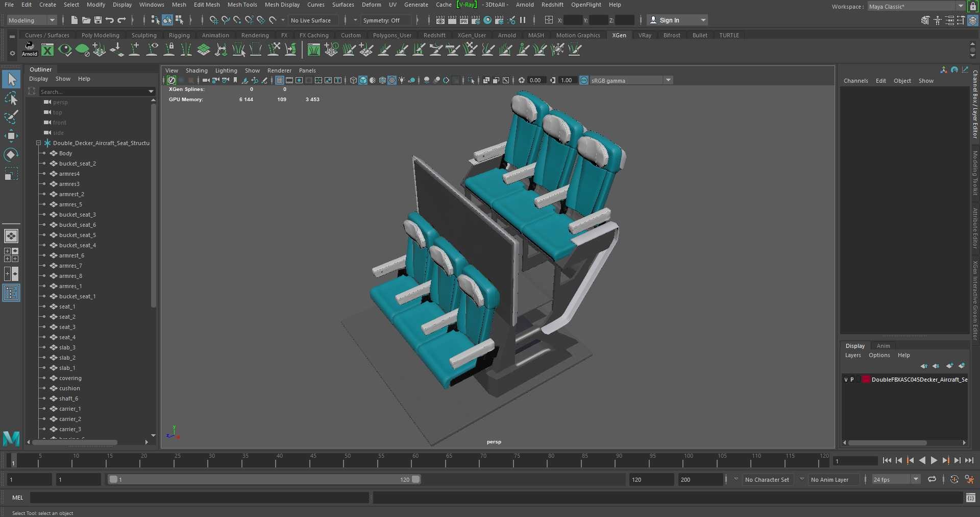Open the Channels menu in Channel Box

point(855,81)
